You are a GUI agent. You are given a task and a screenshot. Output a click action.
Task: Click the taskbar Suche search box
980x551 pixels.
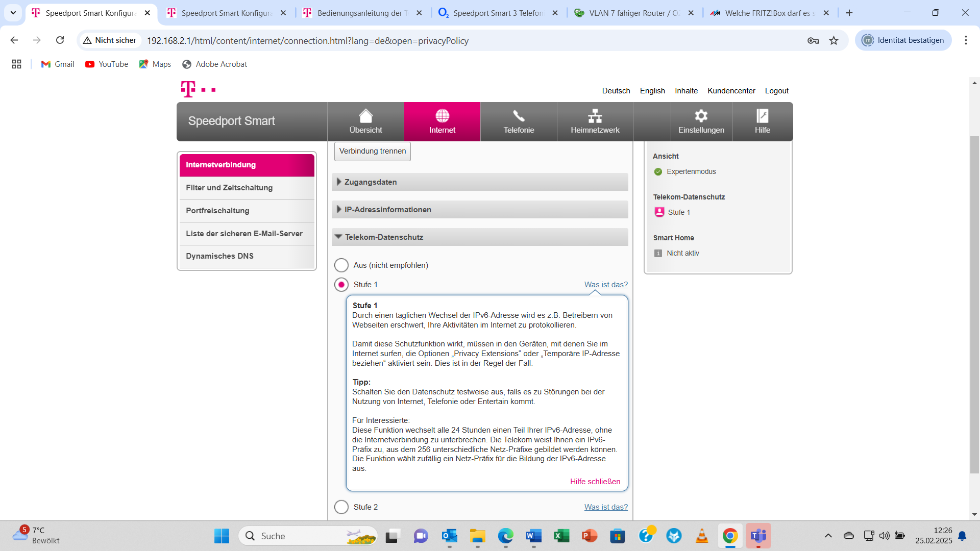click(x=308, y=536)
